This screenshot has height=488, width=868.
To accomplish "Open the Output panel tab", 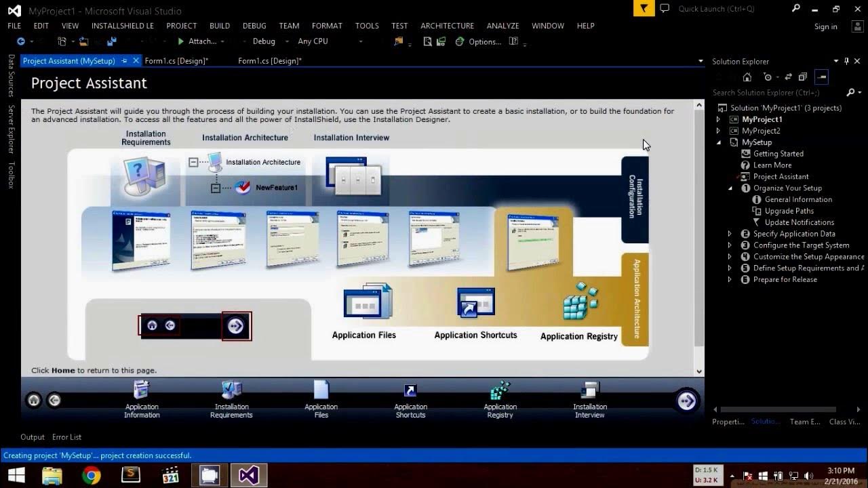I will pos(32,437).
